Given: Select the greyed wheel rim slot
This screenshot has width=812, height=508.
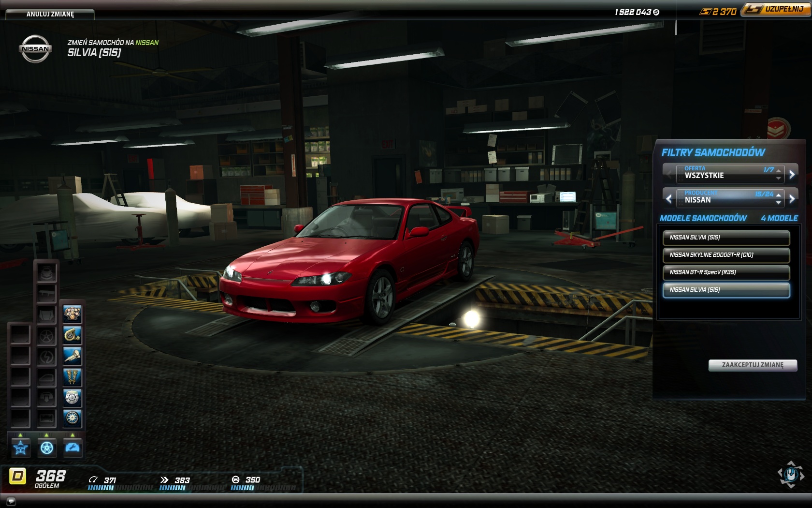Looking at the screenshot, I should pos(47,335).
